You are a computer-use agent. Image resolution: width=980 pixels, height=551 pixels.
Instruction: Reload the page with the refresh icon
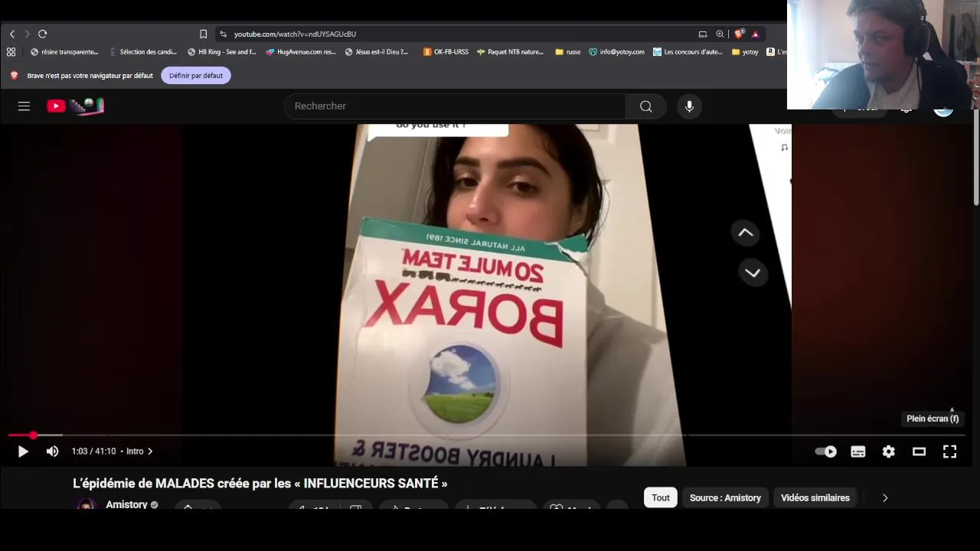click(x=43, y=34)
